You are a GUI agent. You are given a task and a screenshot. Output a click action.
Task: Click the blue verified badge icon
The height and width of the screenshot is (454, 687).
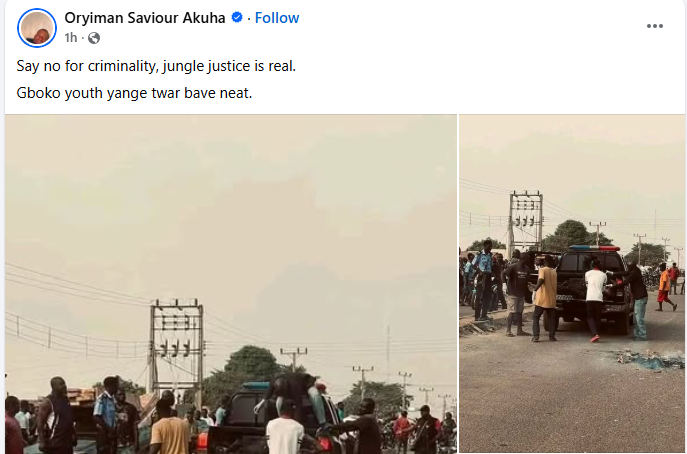pos(237,18)
